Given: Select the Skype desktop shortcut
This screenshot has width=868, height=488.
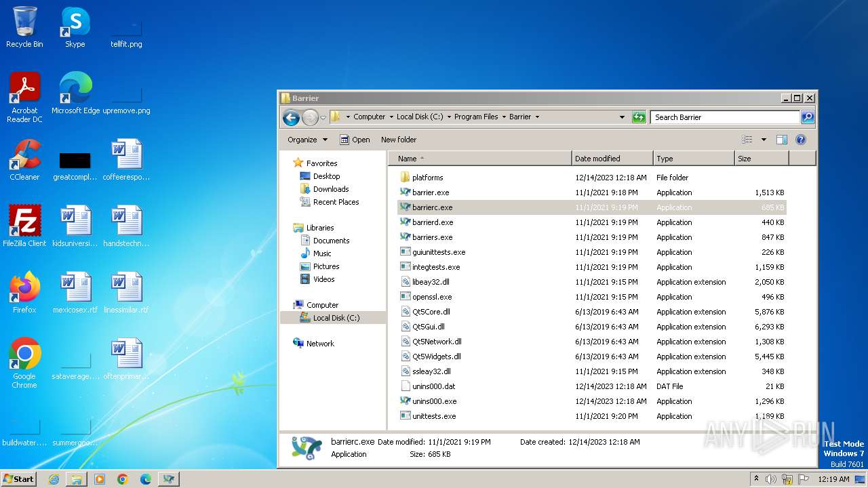Looking at the screenshot, I should click(75, 27).
